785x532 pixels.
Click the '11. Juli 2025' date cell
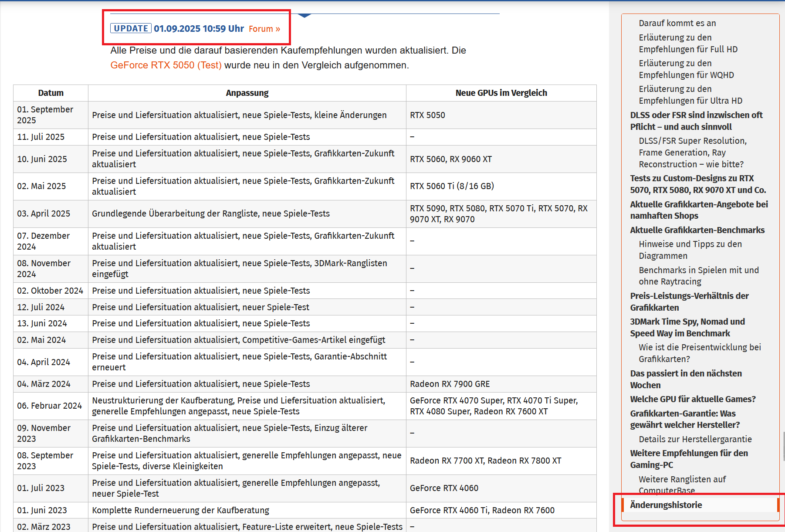51,137
